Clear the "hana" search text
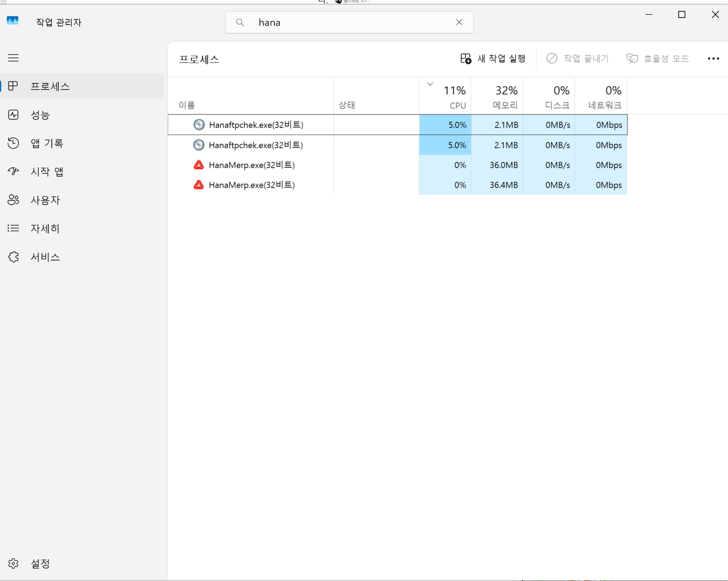The image size is (728, 581). 459,22
